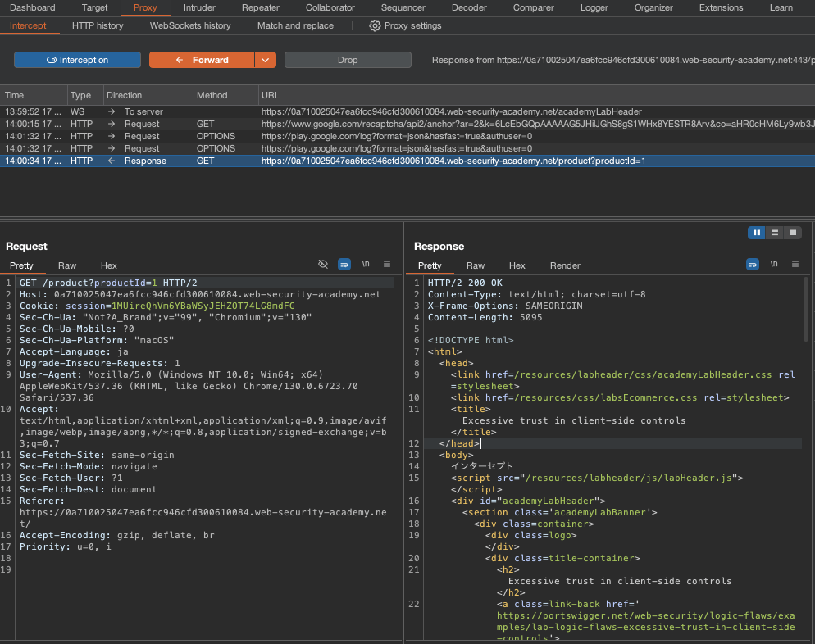
Task: Click the Response pane vertical scrollbar
Action: pyautogui.click(x=806, y=310)
